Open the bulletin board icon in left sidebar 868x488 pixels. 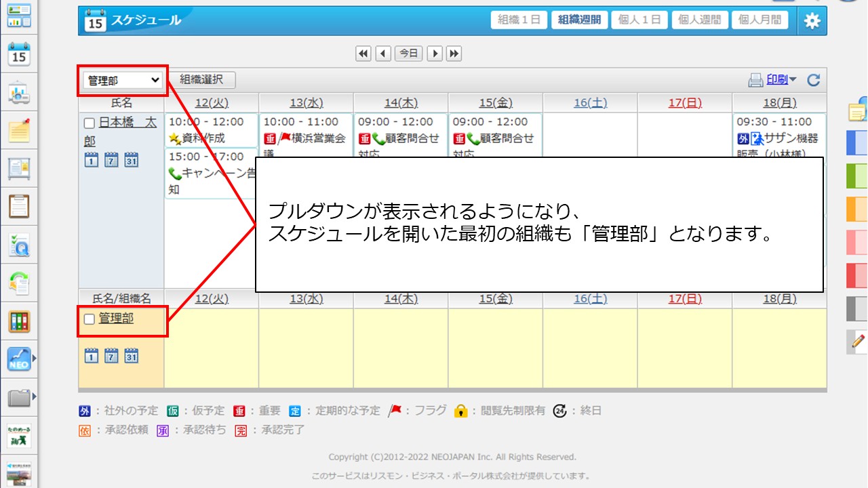[x=19, y=168]
